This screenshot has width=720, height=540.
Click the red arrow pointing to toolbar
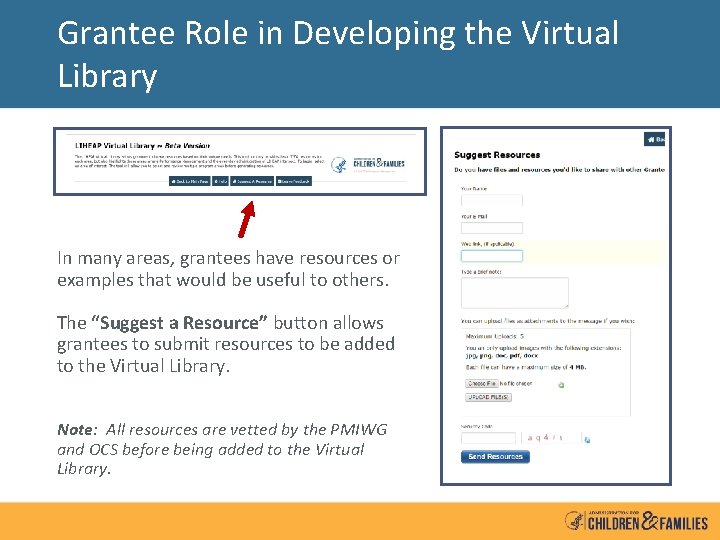coord(247,219)
